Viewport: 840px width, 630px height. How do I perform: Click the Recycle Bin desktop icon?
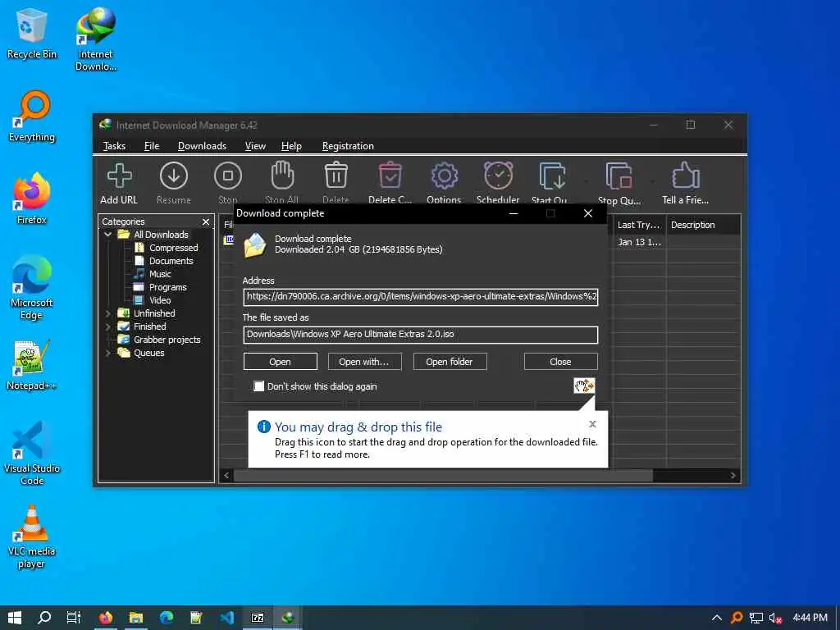coord(32,33)
